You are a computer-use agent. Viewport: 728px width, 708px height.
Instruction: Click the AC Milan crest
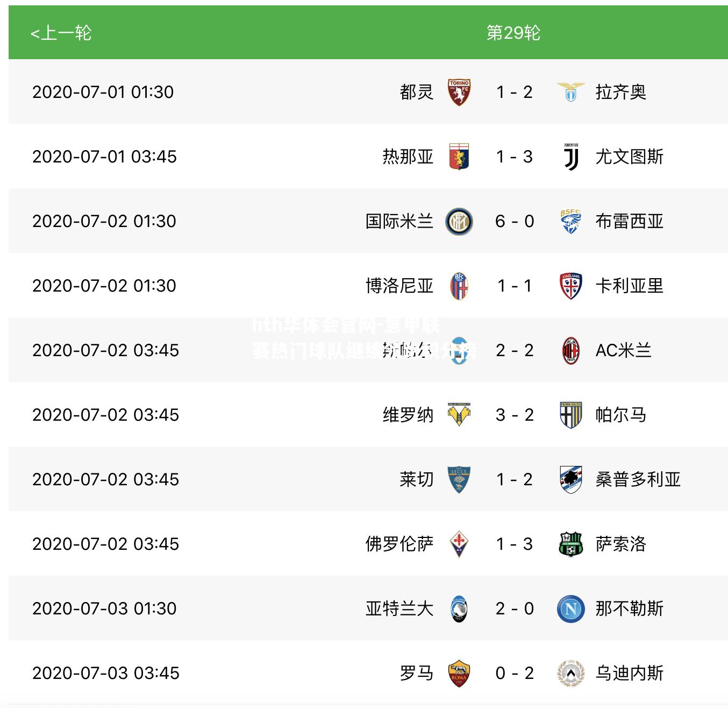[570, 350]
